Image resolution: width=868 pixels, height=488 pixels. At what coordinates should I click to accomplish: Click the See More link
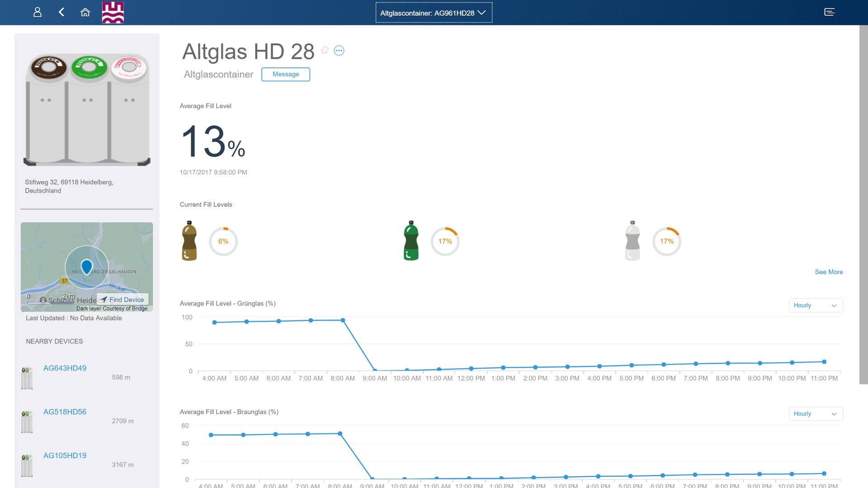(x=829, y=272)
